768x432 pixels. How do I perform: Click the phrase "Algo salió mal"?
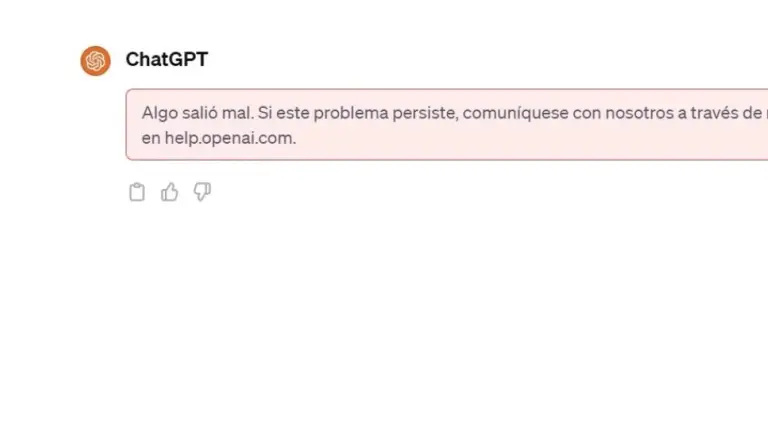point(197,113)
